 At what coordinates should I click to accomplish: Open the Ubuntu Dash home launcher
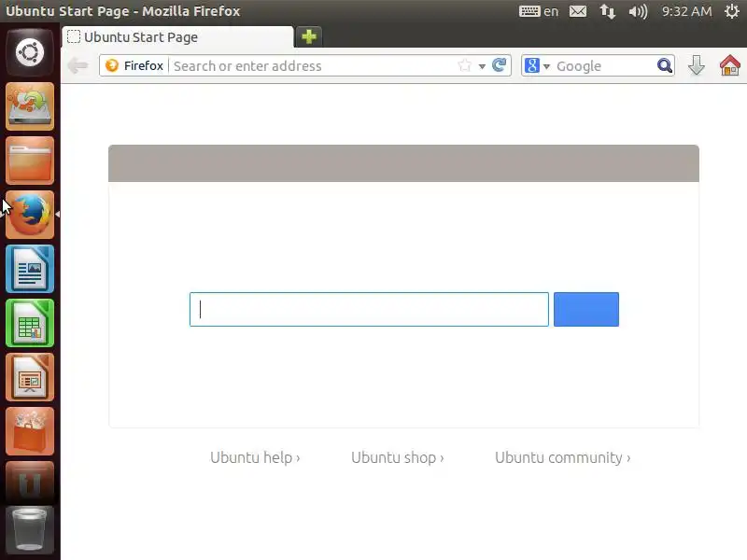pos(30,52)
